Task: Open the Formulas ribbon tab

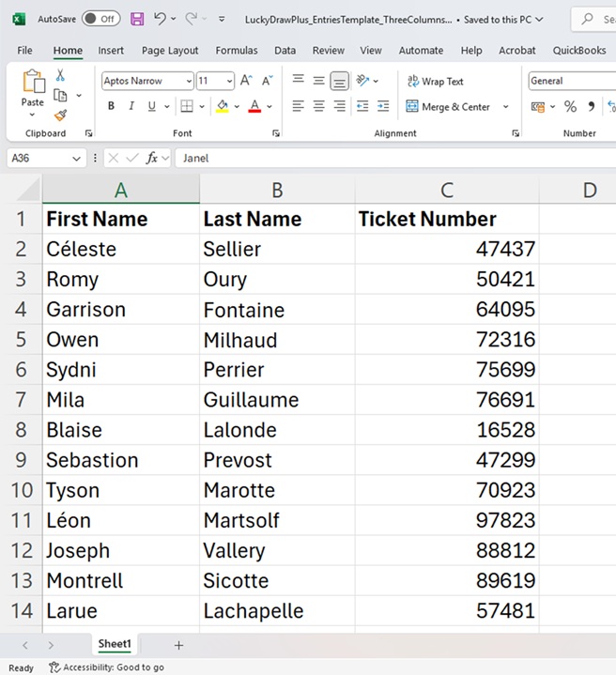Action: [x=237, y=51]
